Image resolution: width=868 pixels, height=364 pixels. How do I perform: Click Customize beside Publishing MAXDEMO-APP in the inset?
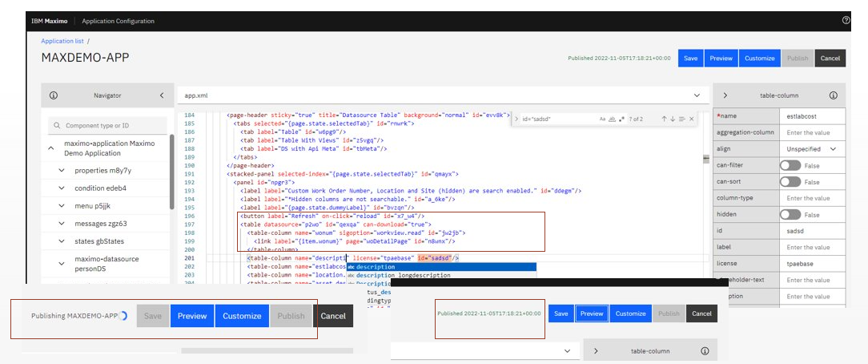242,316
